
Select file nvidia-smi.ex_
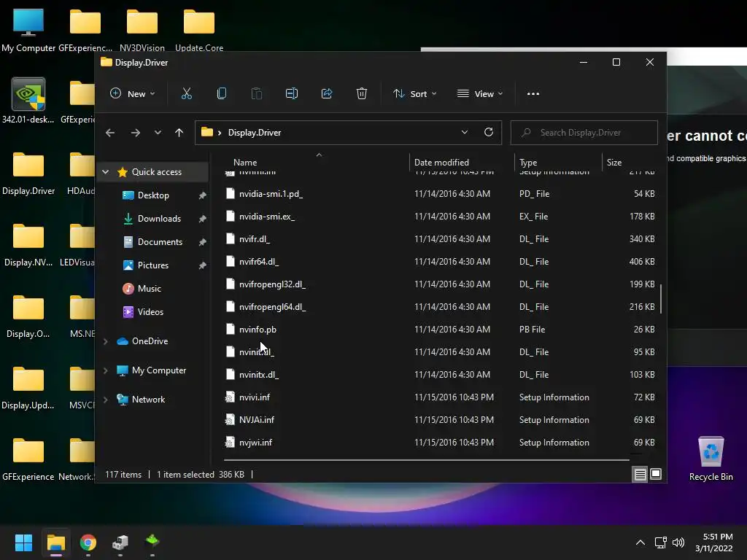(439, 216)
